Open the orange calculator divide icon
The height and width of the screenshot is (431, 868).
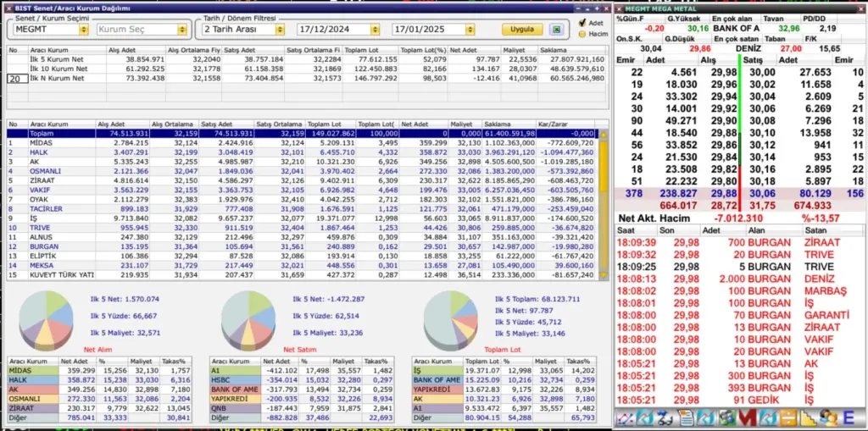pos(787,418)
